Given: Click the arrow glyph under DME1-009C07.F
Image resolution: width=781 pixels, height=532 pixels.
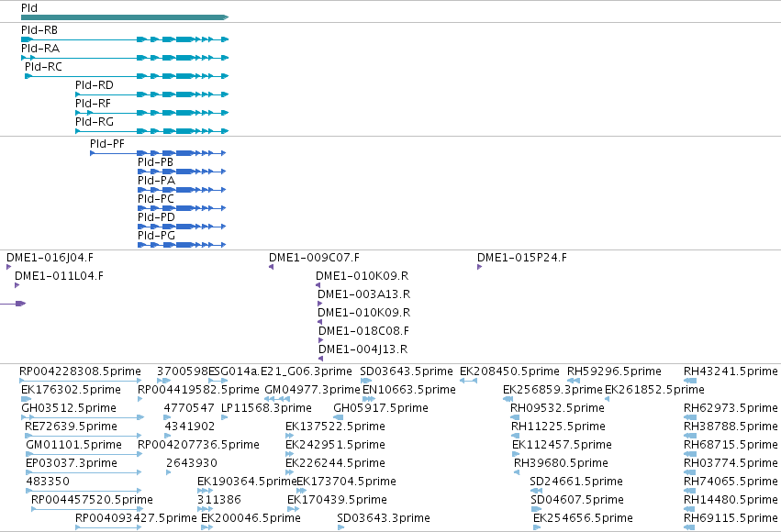Looking at the screenshot, I should tap(271, 267).
